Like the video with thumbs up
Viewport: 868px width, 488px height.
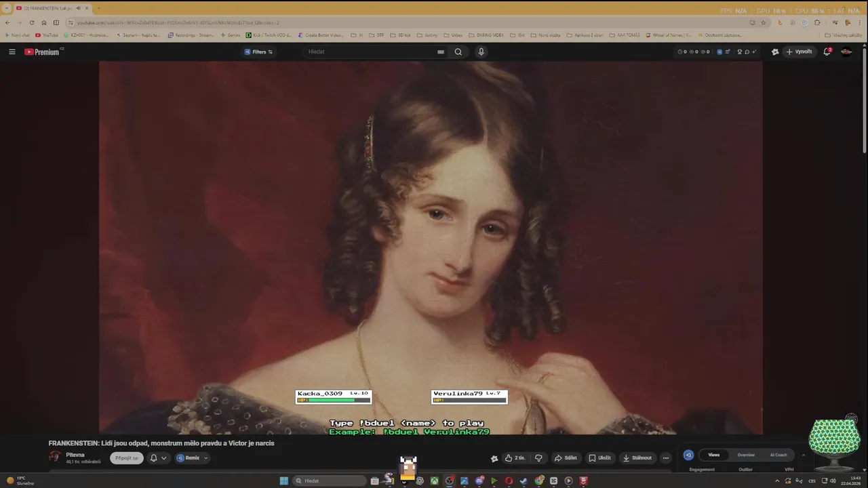pos(515,458)
